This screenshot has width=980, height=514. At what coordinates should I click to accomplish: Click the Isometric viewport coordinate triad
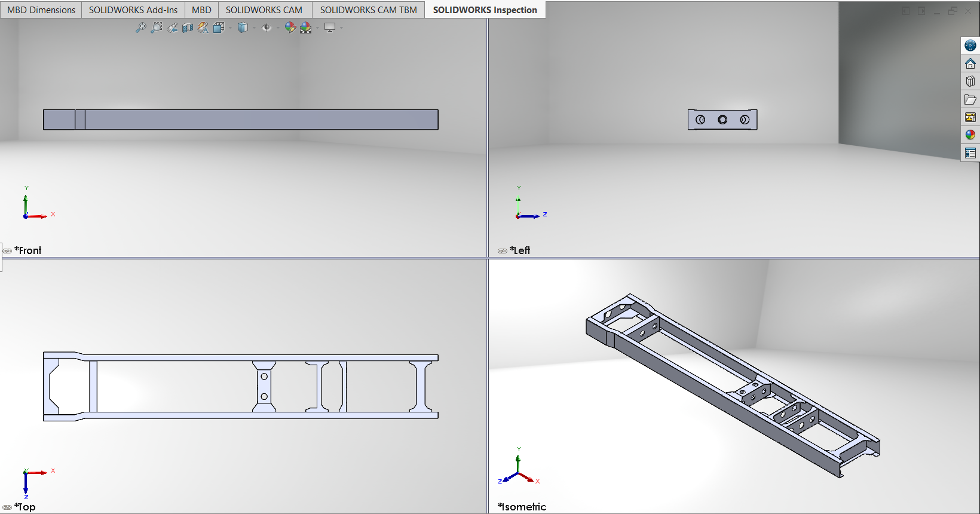click(x=519, y=466)
